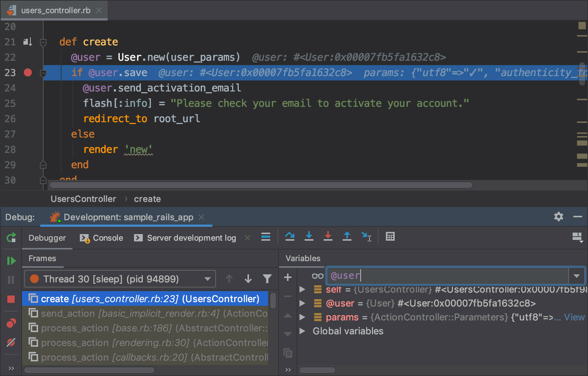Move watch up arrow in variables panel
Screen dimensions: 588x376
(288, 315)
